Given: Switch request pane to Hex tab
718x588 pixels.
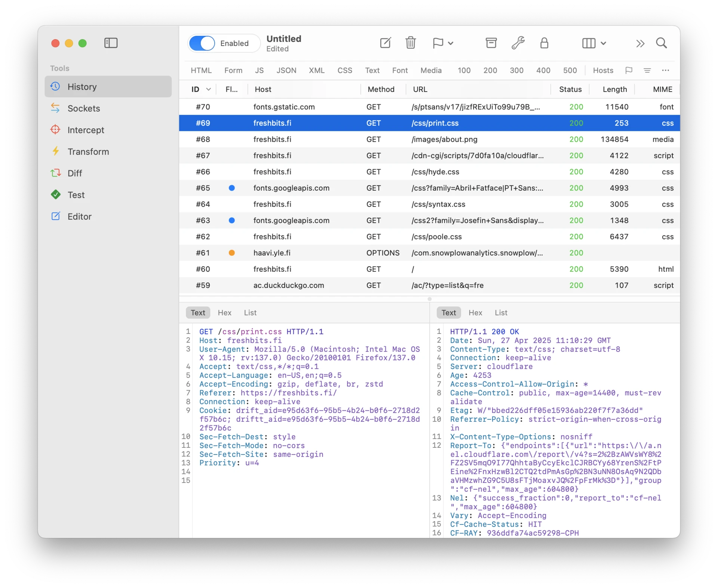Looking at the screenshot, I should click(x=224, y=313).
